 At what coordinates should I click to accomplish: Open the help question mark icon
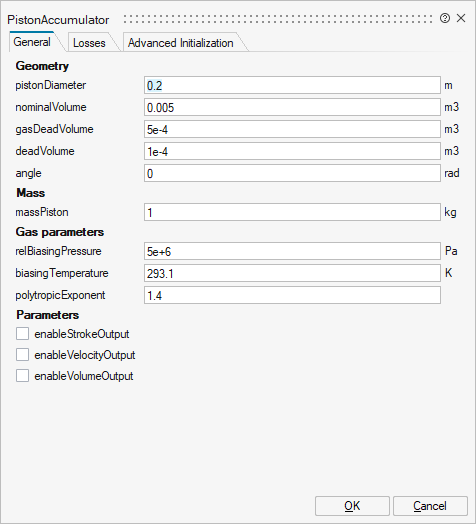tap(445, 18)
